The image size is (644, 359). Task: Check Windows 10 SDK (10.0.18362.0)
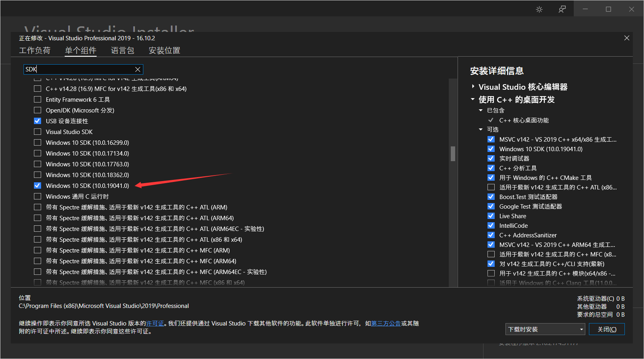(37, 174)
